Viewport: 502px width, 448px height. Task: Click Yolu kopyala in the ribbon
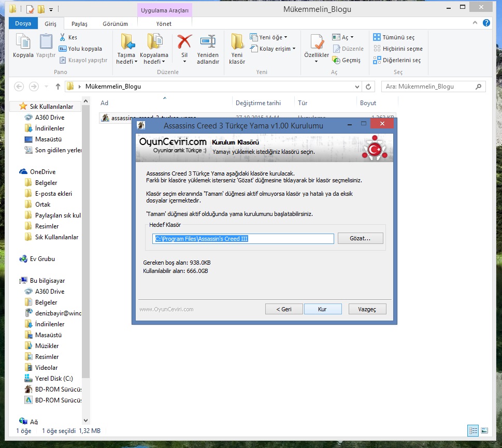80,49
